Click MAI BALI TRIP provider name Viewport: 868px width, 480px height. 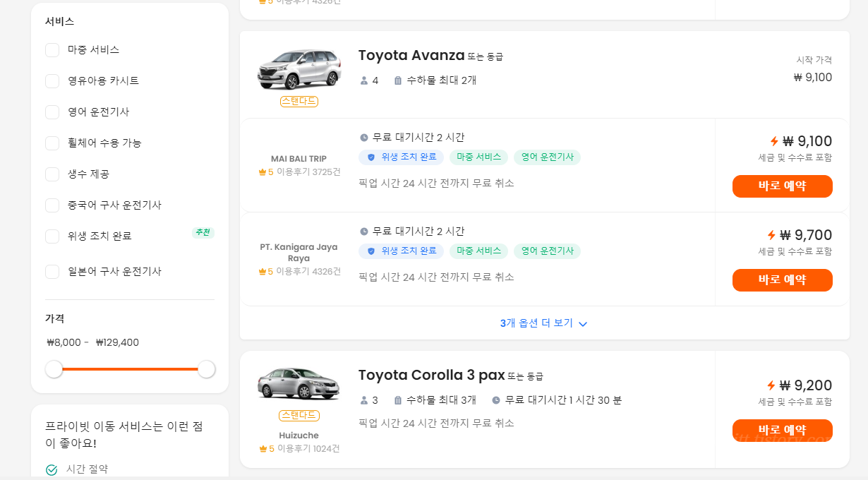[299, 159]
